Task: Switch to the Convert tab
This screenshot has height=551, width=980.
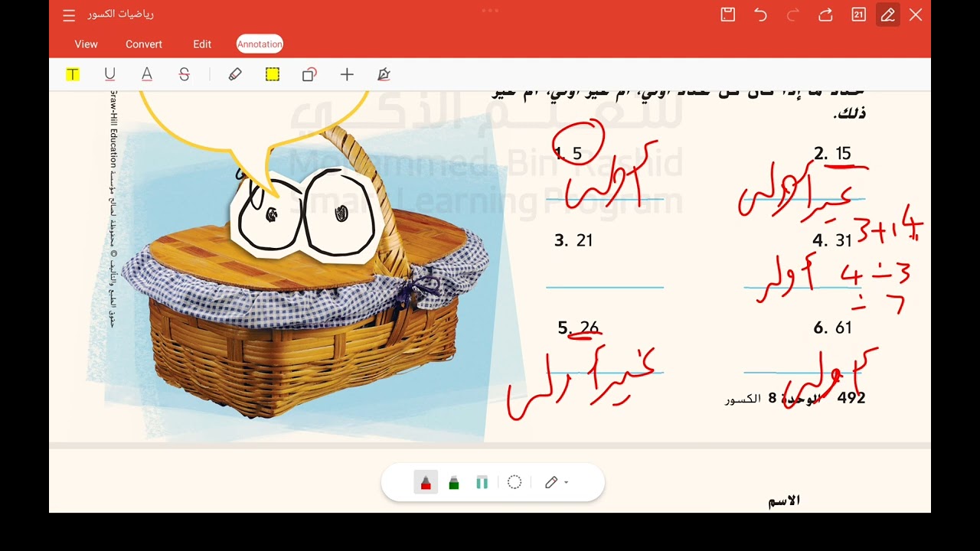Action: (x=144, y=44)
